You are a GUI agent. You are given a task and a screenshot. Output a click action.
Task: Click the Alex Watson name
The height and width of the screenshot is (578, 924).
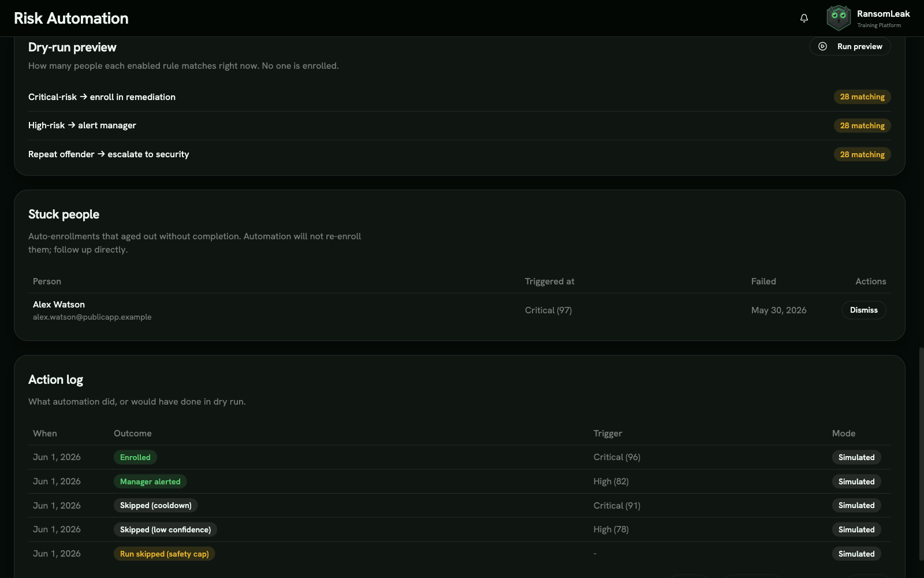59,305
